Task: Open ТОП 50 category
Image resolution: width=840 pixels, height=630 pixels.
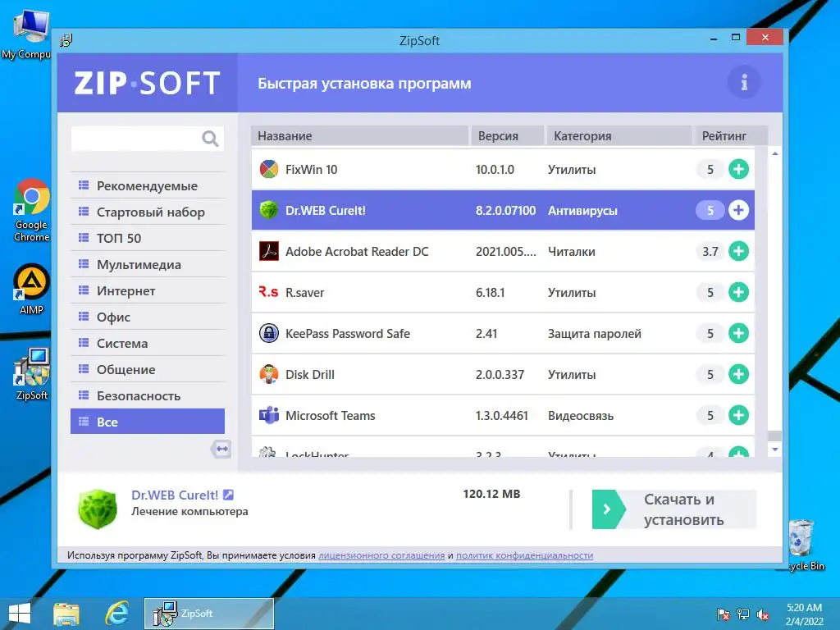Action: click(x=148, y=239)
